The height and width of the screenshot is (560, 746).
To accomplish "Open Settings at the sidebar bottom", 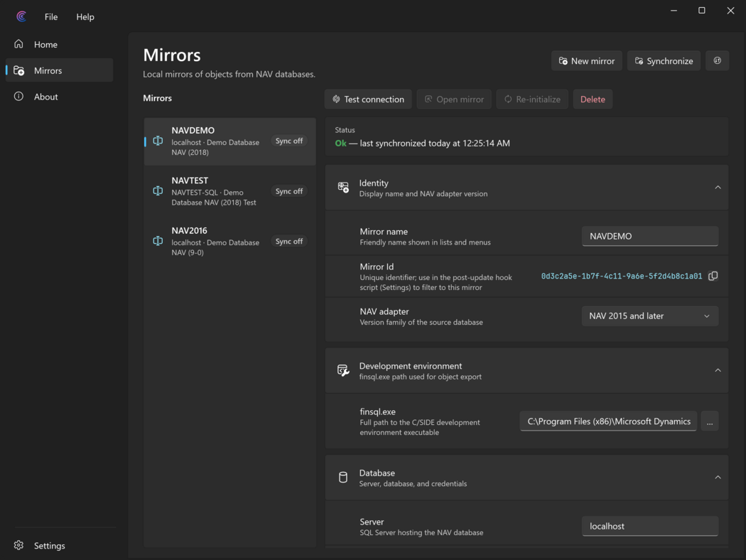I will (x=60, y=545).
